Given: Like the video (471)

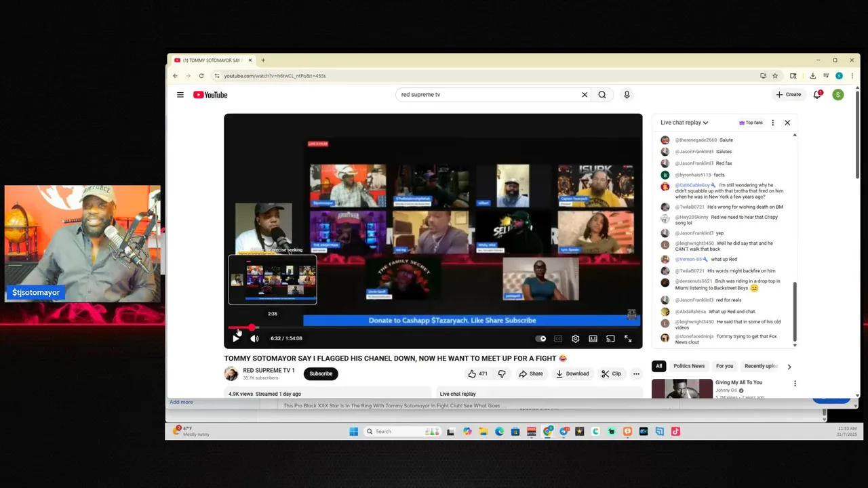Looking at the screenshot, I should 478,373.
